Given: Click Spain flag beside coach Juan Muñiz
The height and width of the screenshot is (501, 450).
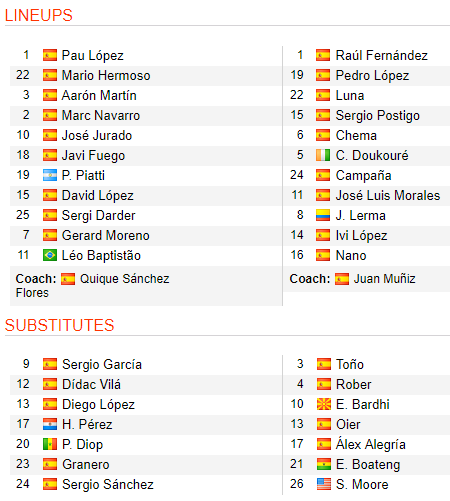Looking at the screenshot, I should [x=342, y=279].
